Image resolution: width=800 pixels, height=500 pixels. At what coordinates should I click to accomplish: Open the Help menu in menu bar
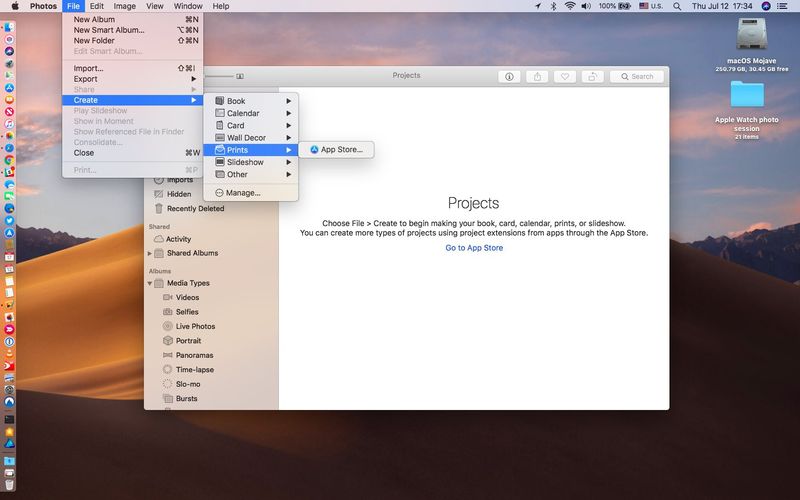(x=221, y=6)
